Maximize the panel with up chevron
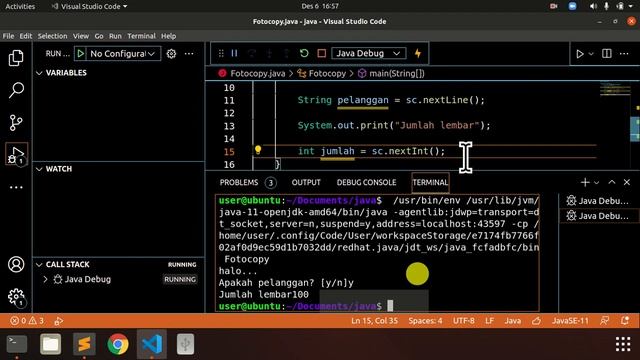640x360 pixels. coord(612,182)
